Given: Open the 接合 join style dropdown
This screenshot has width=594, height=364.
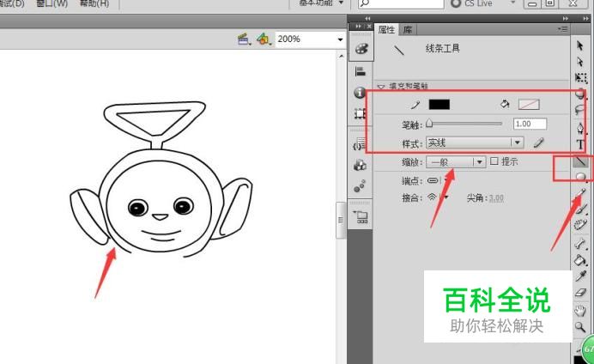Looking at the screenshot, I should 438,197.
